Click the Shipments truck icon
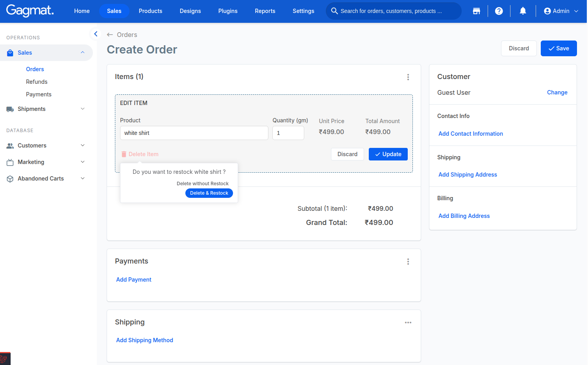 10,109
